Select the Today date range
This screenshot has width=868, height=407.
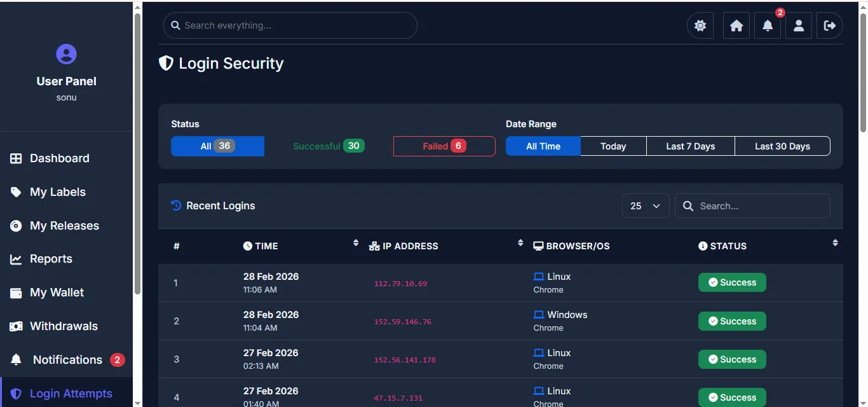613,146
